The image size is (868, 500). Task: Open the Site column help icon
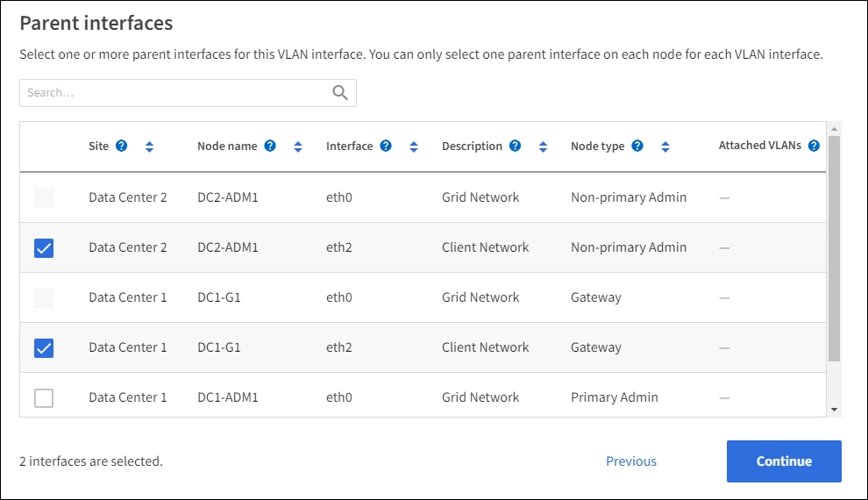coord(122,146)
